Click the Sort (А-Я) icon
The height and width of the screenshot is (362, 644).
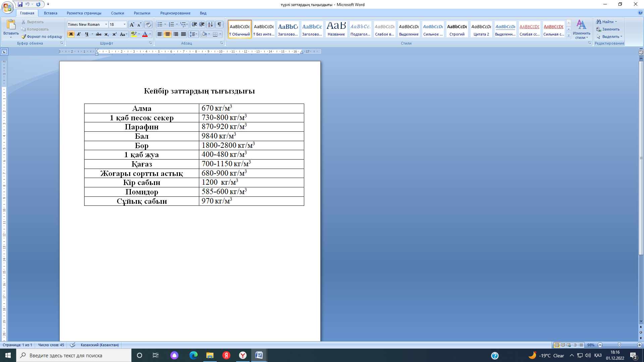[x=210, y=24]
